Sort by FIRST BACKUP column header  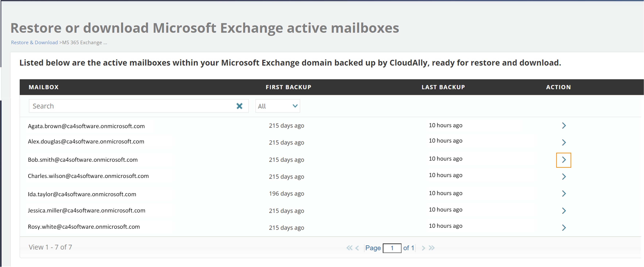tap(289, 87)
